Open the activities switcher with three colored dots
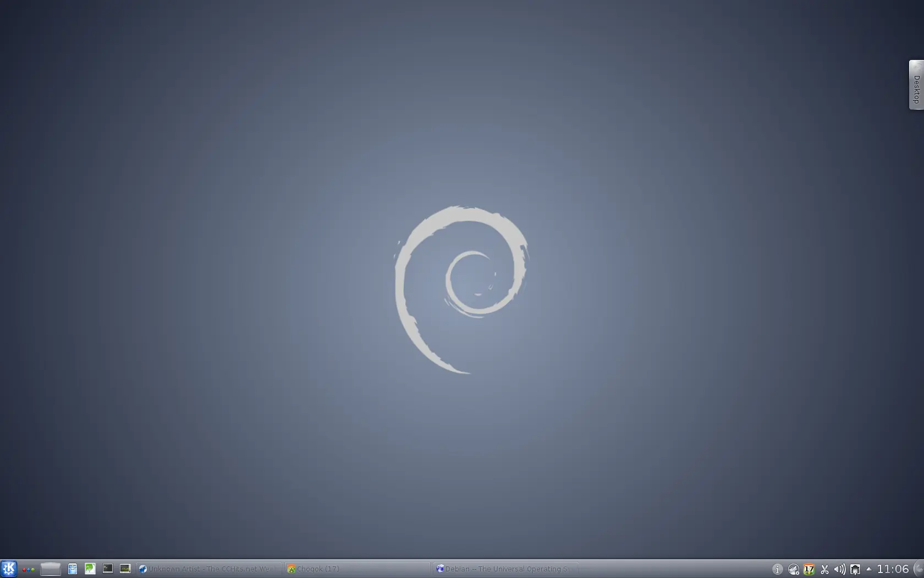The width and height of the screenshot is (924, 578). 28,569
